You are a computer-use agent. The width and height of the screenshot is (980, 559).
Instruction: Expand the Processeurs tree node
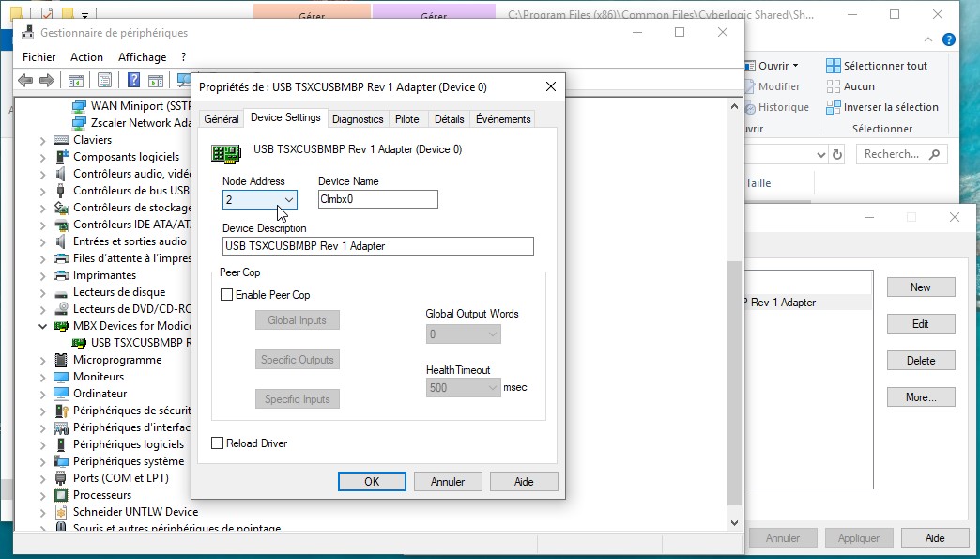pos(42,495)
